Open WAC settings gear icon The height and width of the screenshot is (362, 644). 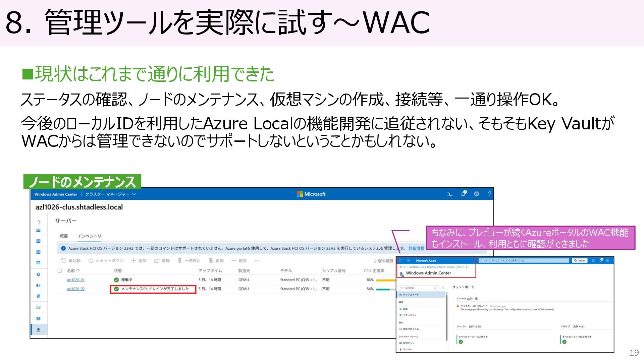(x=476, y=194)
